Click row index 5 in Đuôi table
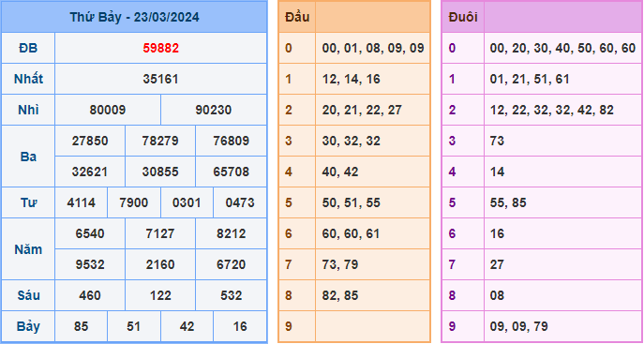This screenshot has width=644, height=344. pyautogui.click(x=452, y=202)
